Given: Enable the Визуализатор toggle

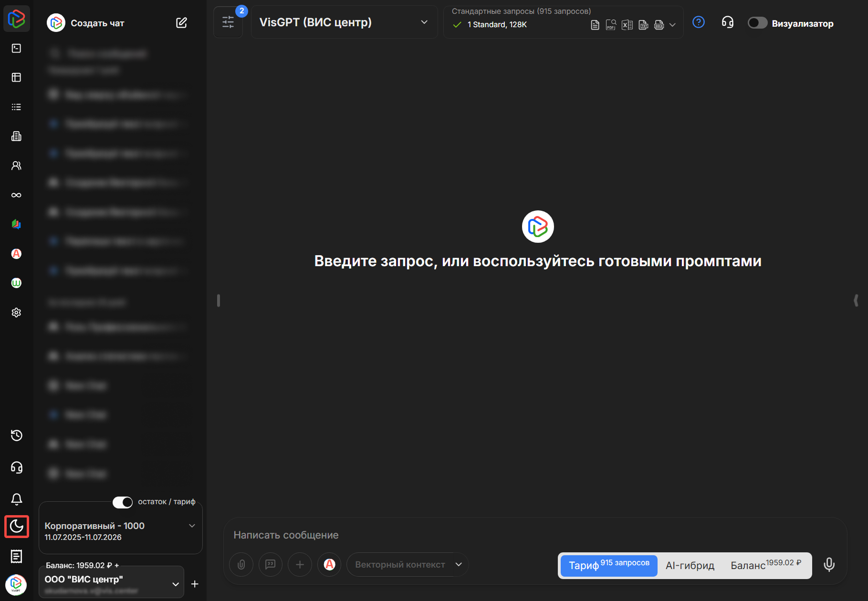Looking at the screenshot, I should (x=757, y=22).
